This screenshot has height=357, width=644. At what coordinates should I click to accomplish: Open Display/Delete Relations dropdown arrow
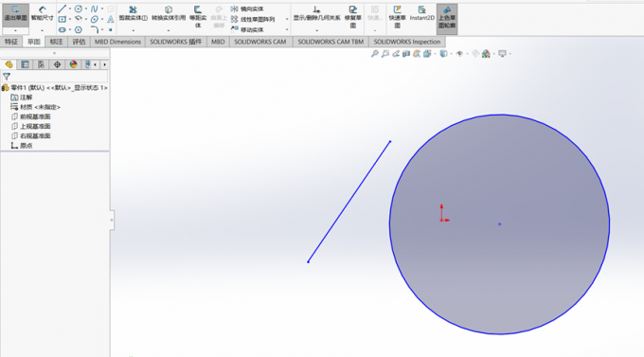coord(316,31)
